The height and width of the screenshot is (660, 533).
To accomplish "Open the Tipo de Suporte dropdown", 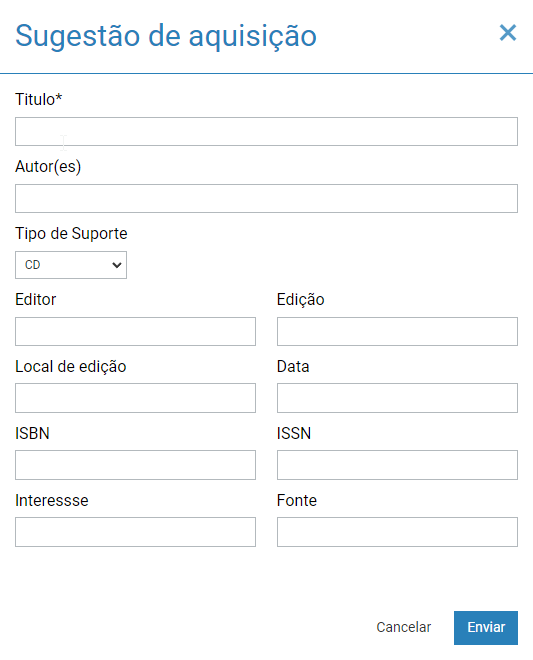I will point(71,265).
